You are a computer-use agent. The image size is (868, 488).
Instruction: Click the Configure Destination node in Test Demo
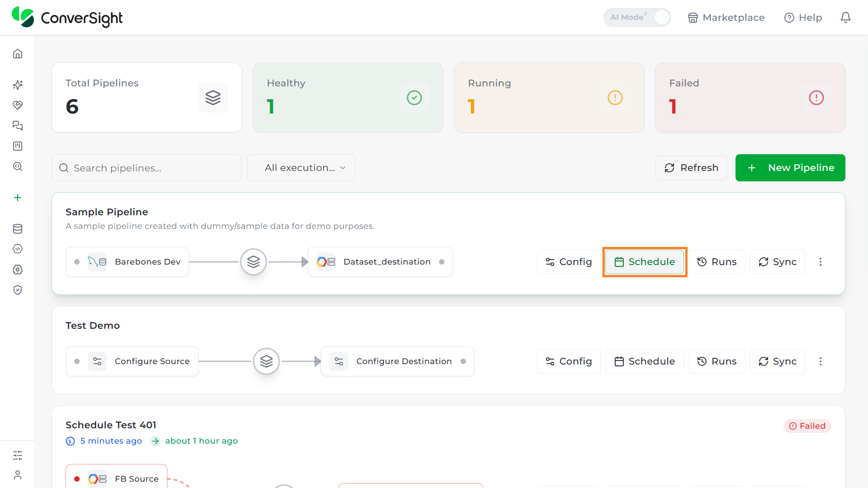(398, 361)
